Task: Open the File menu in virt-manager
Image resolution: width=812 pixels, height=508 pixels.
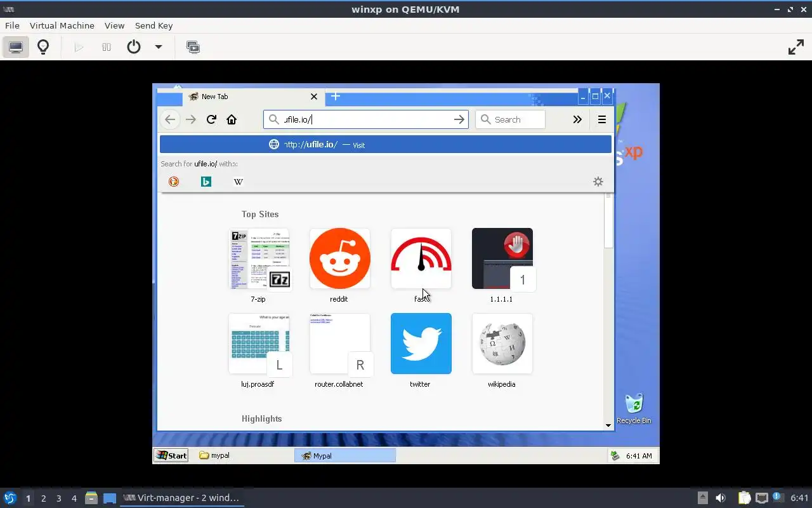Action: (x=12, y=25)
